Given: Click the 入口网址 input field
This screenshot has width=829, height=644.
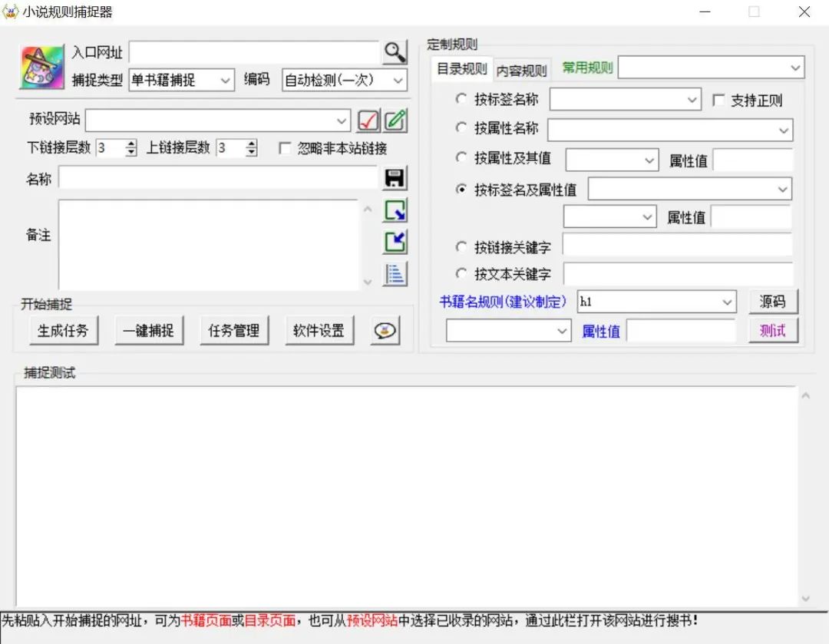Looking at the screenshot, I should pos(254,52).
